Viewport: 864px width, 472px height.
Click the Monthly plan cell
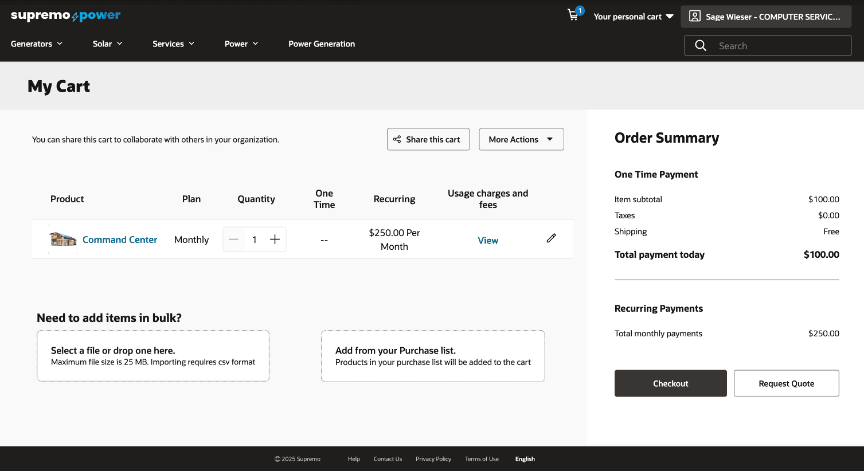click(191, 240)
